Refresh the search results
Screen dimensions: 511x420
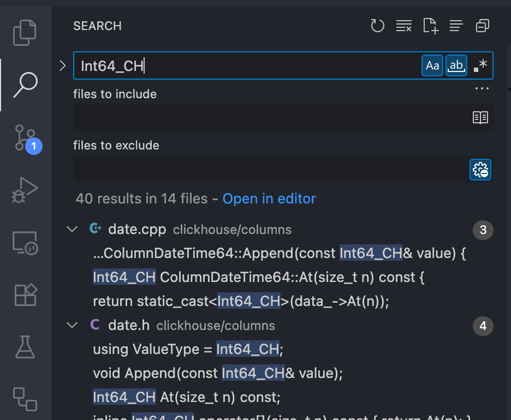pyautogui.click(x=377, y=26)
